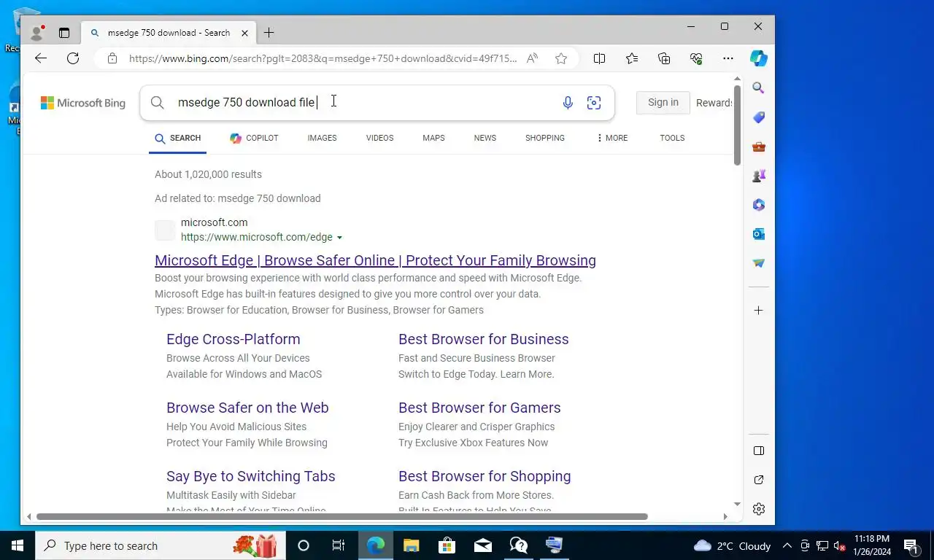
Task: Open sidebar Tools briefcase icon
Action: [x=759, y=147]
